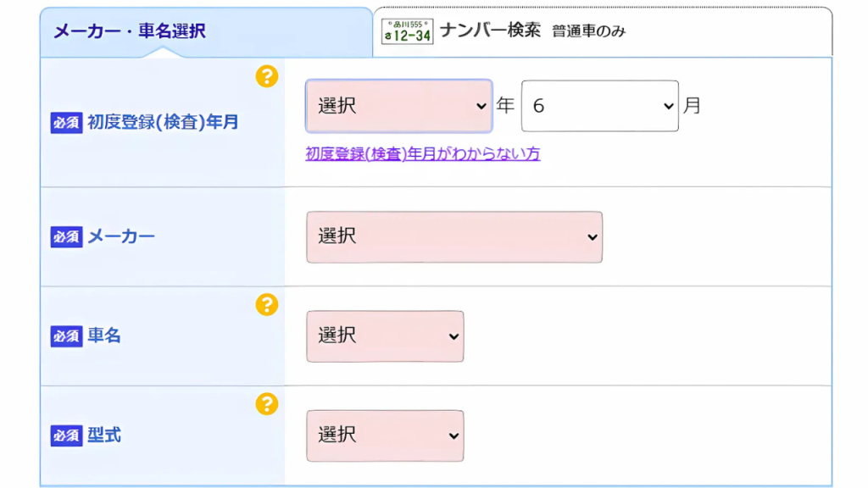Switch to the メーカー・車名選択 tab
Screen dimensions: 868x488
pos(130,32)
